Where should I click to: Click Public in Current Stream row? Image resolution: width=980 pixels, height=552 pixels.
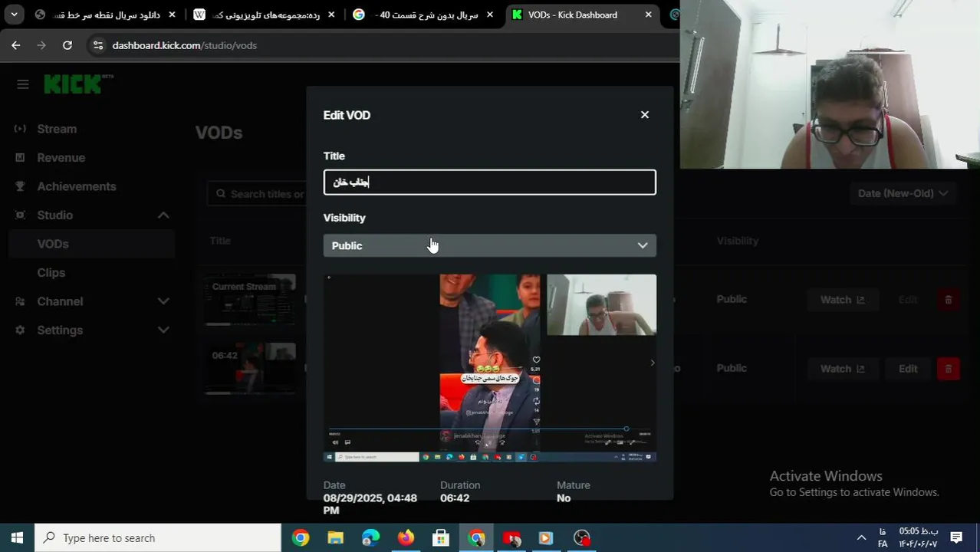click(732, 299)
